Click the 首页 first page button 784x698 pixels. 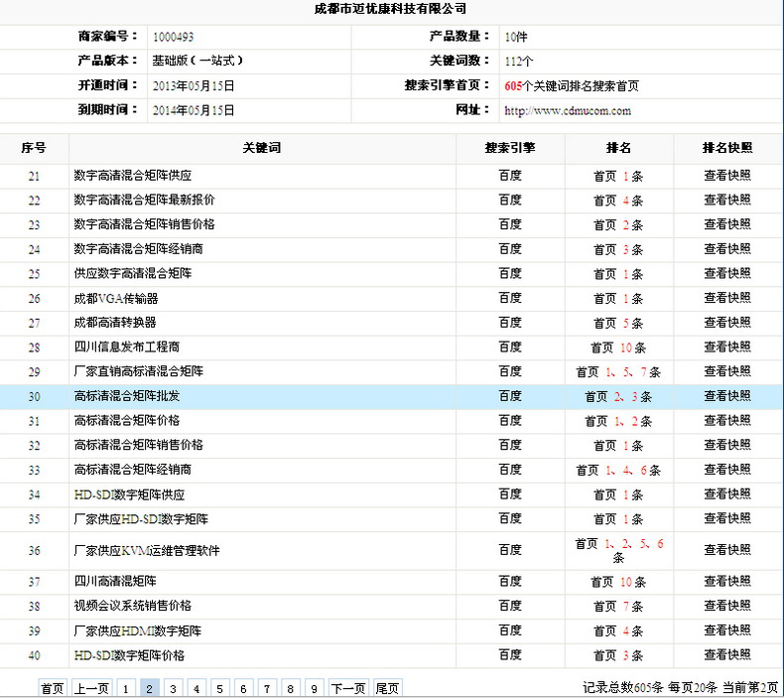click(x=53, y=688)
